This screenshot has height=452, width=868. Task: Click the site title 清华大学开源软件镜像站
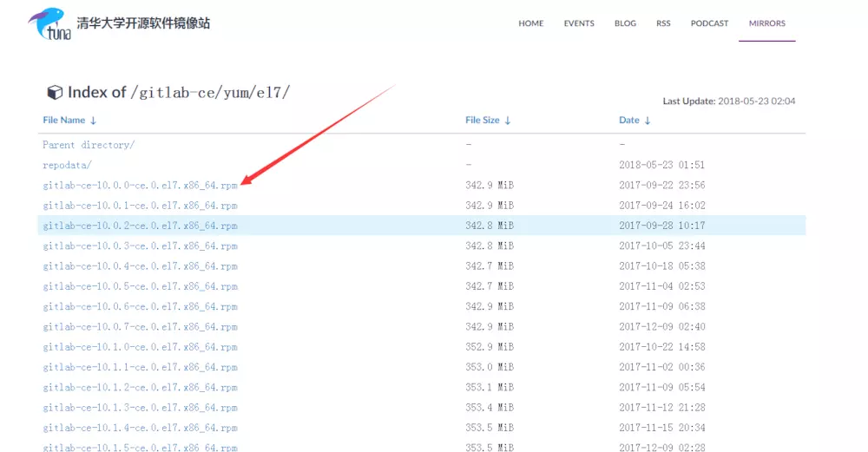tap(143, 23)
